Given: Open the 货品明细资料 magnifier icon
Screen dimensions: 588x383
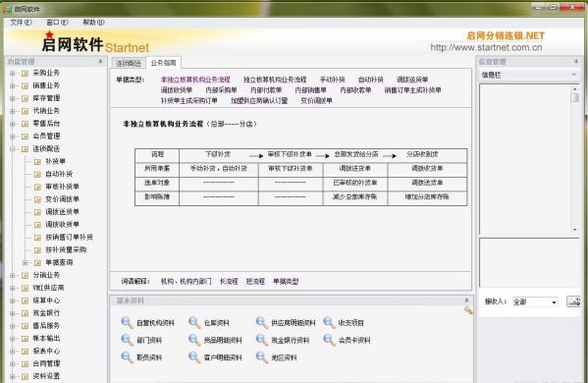Looking at the screenshot, I should (194, 340).
